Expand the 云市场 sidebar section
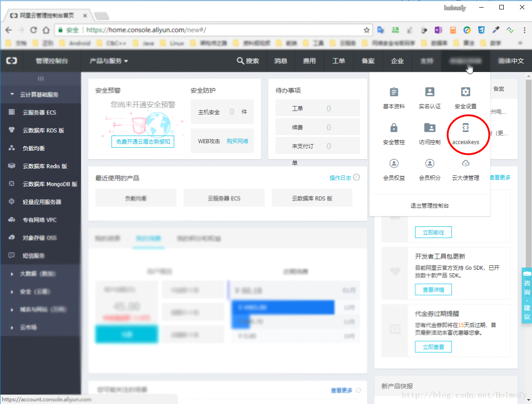Image resolution: width=532 pixels, height=404 pixels. (12, 327)
